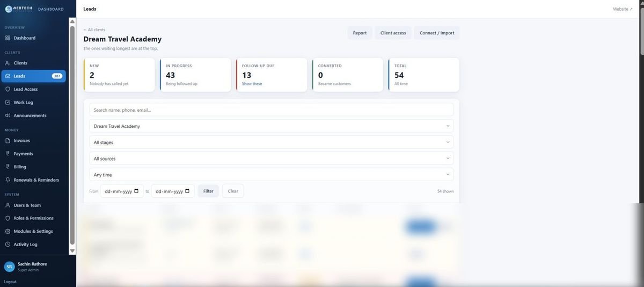Click the Work Log checklist icon
Screen dimensions: 644x287
click(x=8, y=102)
